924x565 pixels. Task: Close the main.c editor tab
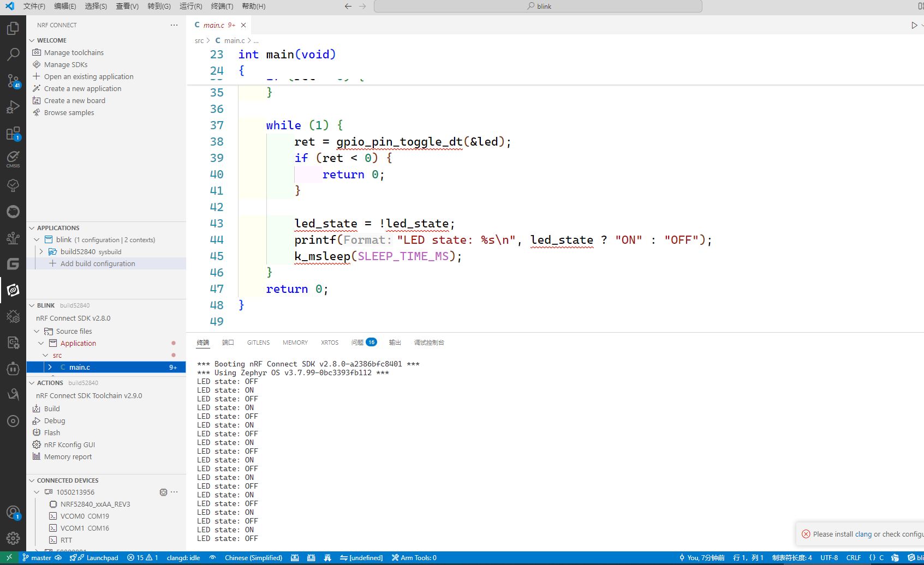pos(243,25)
